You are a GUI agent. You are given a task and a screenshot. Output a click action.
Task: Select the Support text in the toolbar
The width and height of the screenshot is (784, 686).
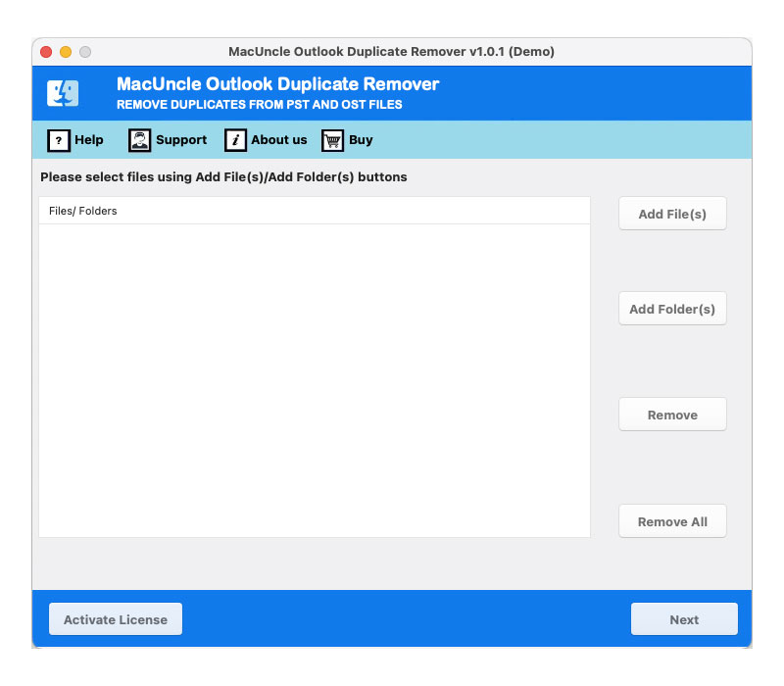[181, 140]
